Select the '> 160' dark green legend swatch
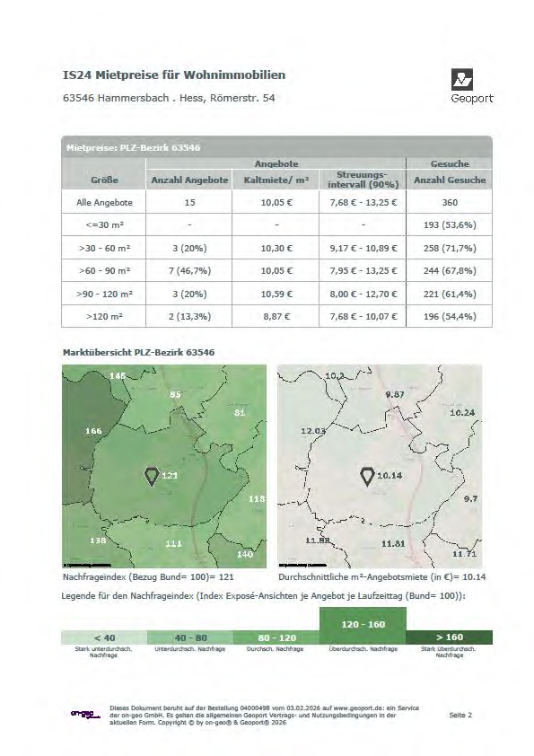This screenshot has height=756, width=534. click(x=449, y=637)
